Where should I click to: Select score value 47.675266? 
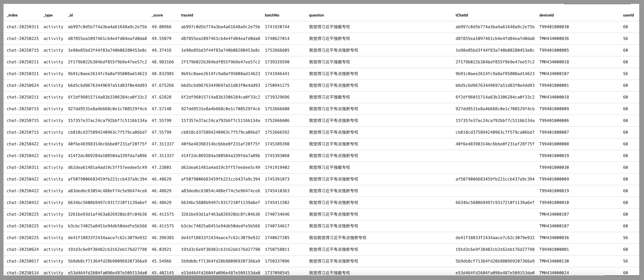pos(163,86)
